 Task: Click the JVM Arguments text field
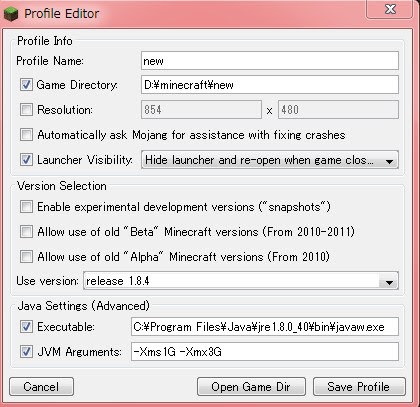tap(265, 351)
